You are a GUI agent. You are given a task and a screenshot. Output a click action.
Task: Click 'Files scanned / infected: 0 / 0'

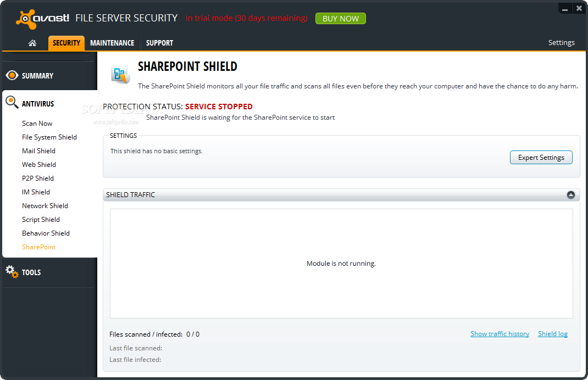[x=154, y=334]
